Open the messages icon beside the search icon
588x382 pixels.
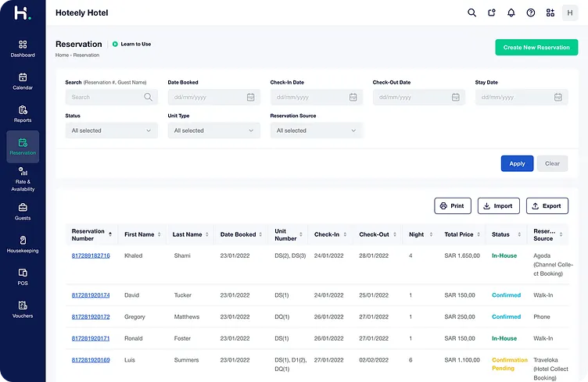(492, 12)
